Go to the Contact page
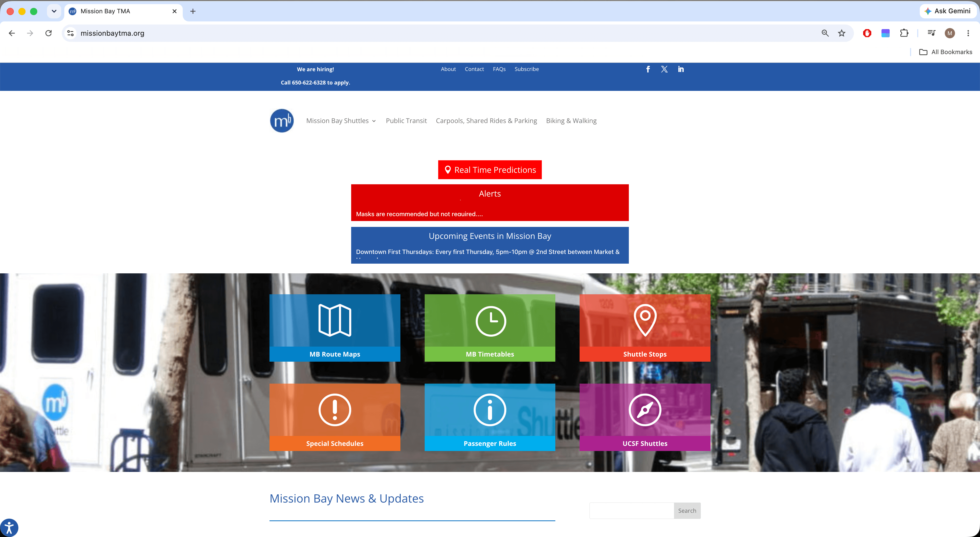The image size is (980, 537). tap(474, 69)
